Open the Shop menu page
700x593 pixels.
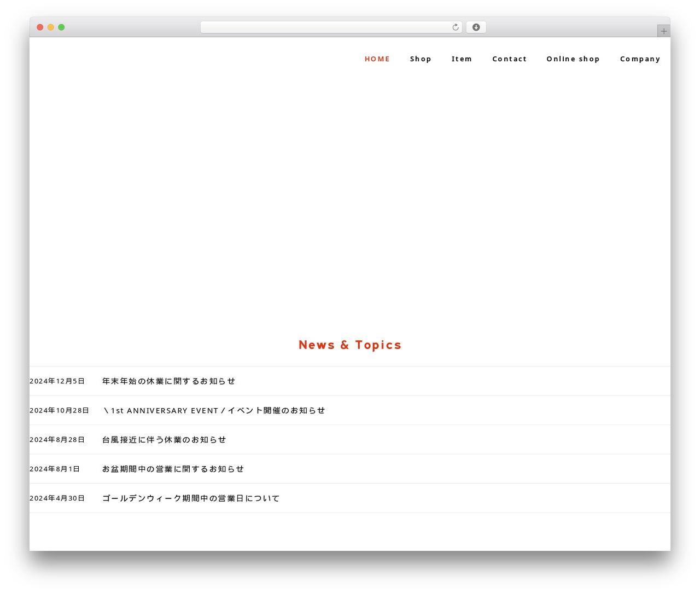(421, 59)
